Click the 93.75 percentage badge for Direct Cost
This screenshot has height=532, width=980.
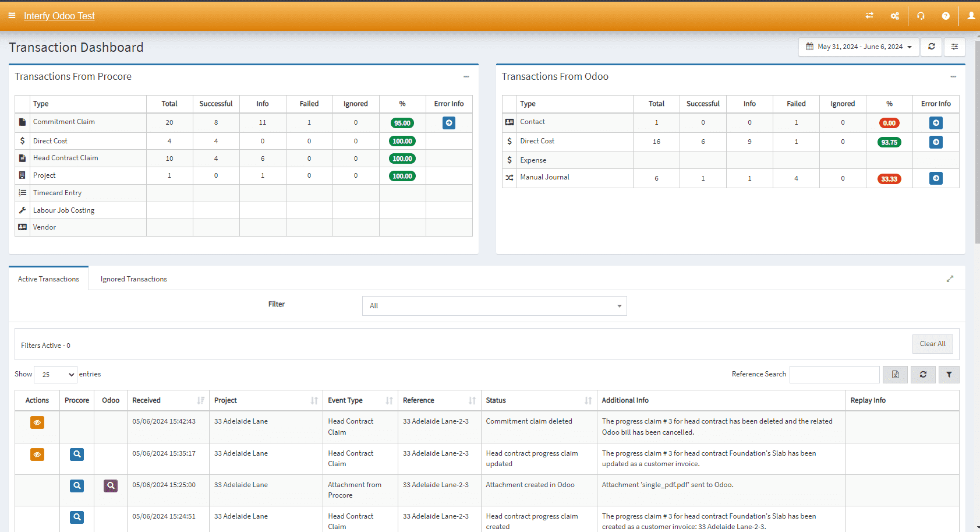click(889, 142)
